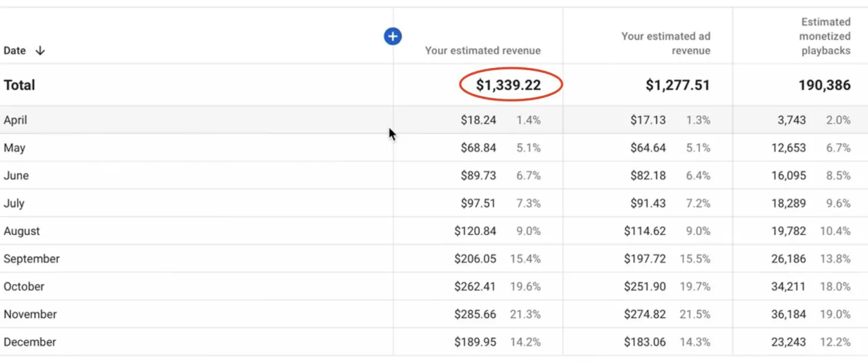Select the April row in the report

15,120
